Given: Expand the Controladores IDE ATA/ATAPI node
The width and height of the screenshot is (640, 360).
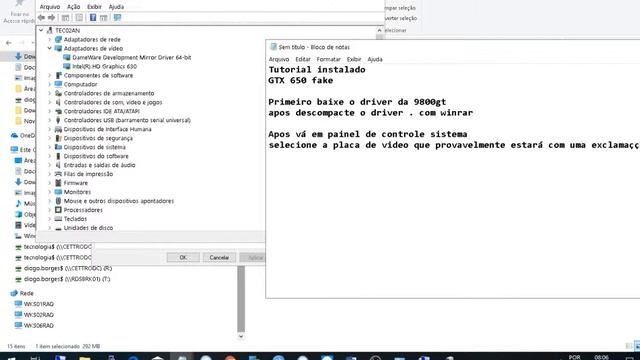Looking at the screenshot, I should coord(50,111).
